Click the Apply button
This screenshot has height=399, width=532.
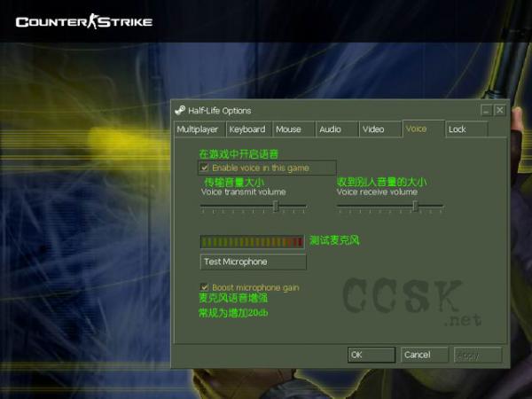pos(478,355)
